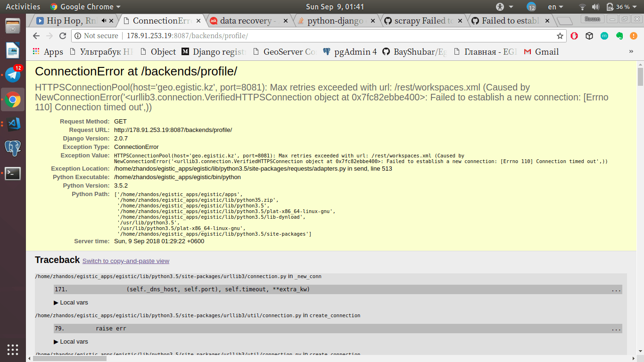644x362 pixels.
Task: Open Visual Studio Code from the dock
Action: pyautogui.click(x=13, y=124)
